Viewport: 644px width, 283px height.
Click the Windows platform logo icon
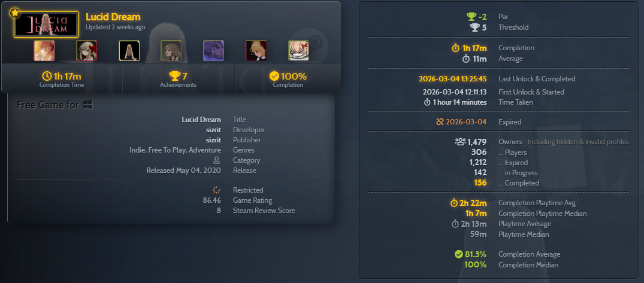tap(88, 105)
